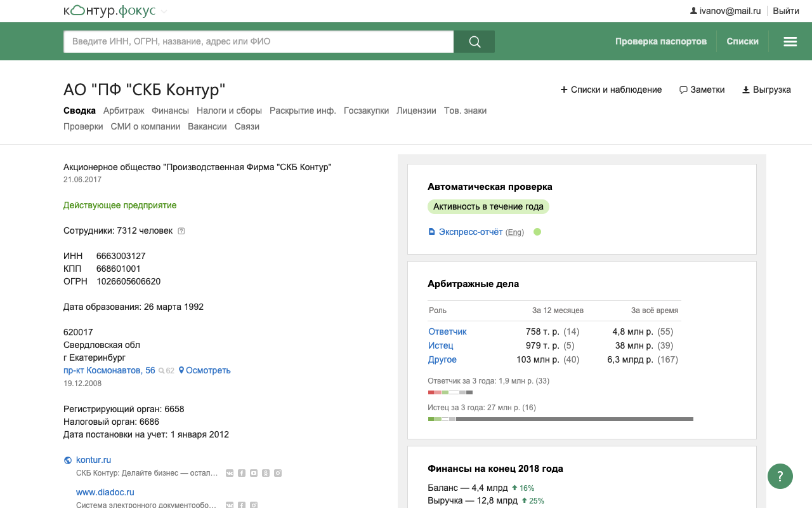The width and height of the screenshot is (812, 508).
Task: Click the help icon next to employees count
Action: coord(181,231)
